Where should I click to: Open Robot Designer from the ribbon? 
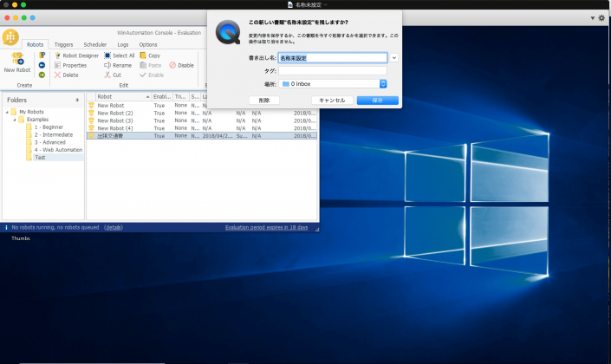point(77,55)
